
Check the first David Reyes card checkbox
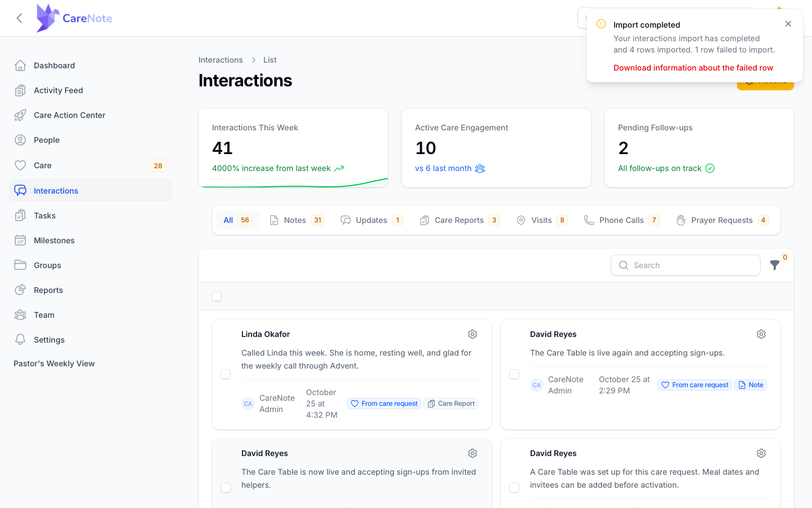514,374
